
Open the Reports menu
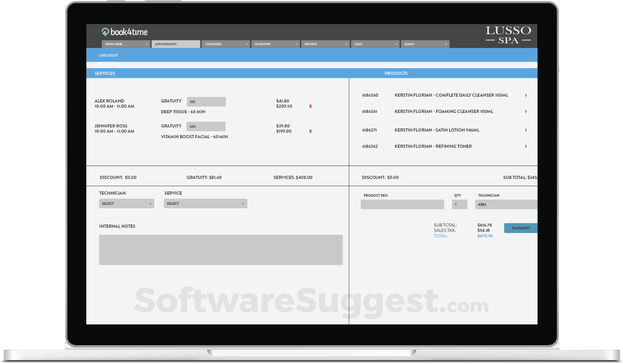pyautogui.click(x=326, y=45)
